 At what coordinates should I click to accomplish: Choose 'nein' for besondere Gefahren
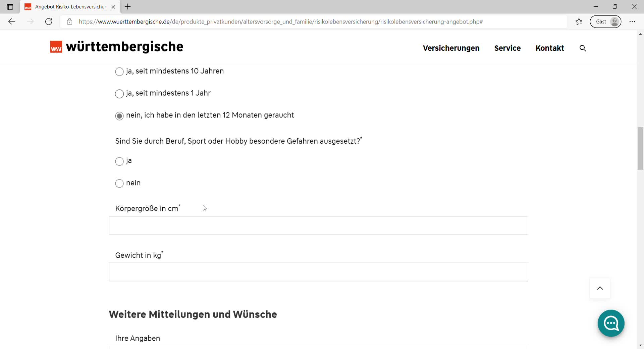(x=119, y=184)
